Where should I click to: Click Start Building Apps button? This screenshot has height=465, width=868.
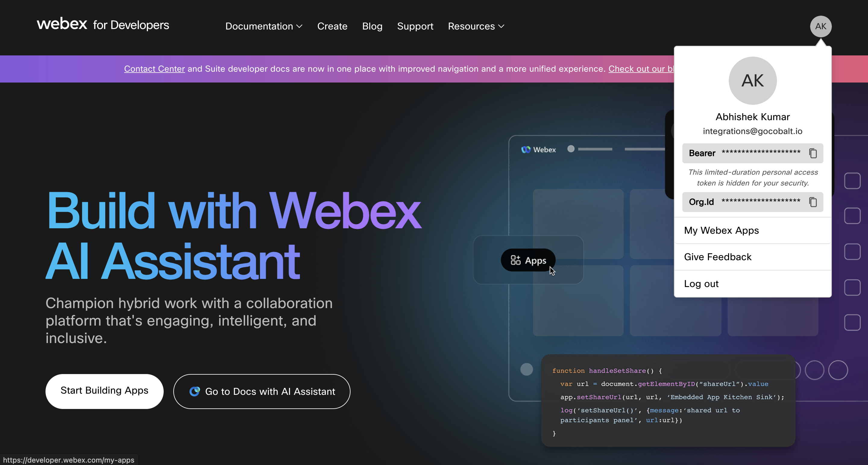click(x=105, y=391)
